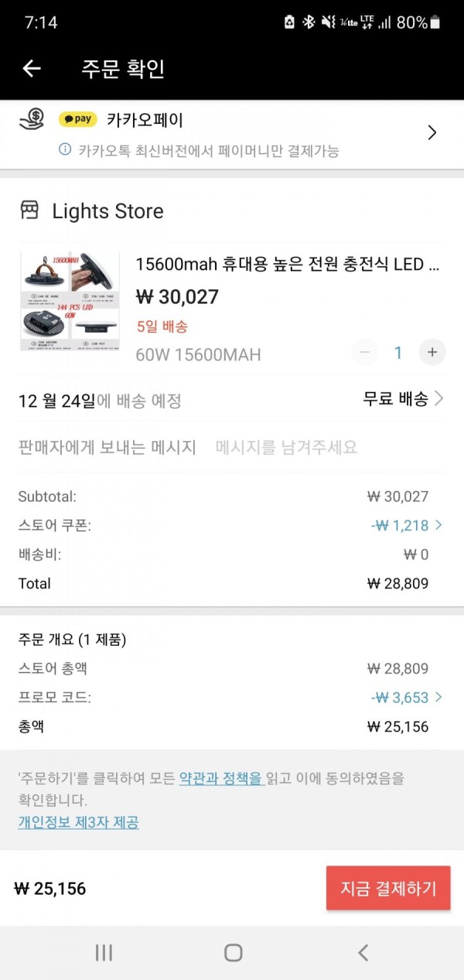Expand 무료 배송 shipping options
This screenshot has height=980, width=464.
click(x=404, y=399)
